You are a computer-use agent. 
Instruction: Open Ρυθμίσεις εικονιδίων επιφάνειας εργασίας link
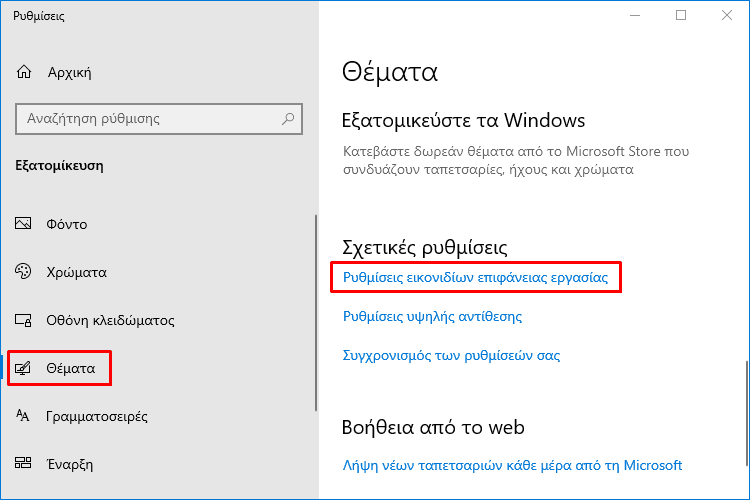475,278
